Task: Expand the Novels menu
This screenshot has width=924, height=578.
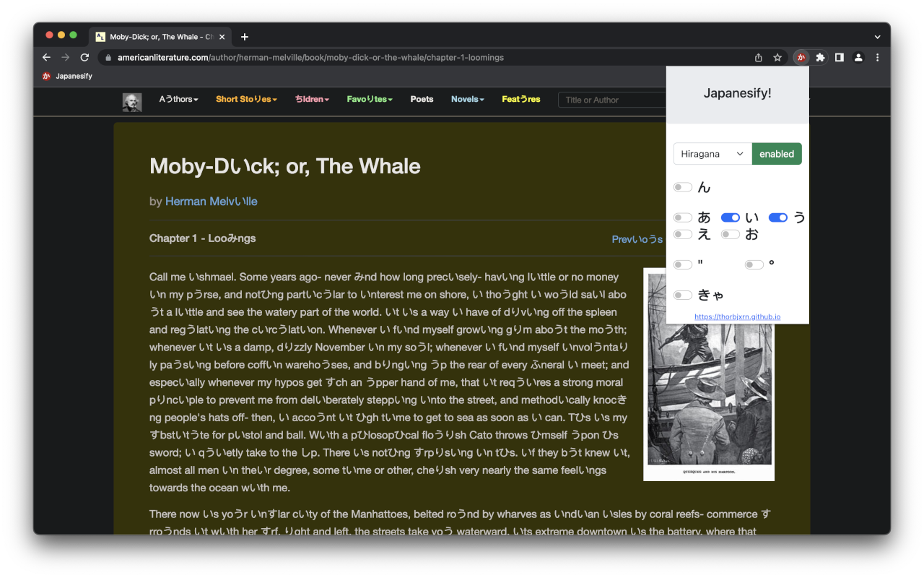Action: pyautogui.click(x=468, y=100)
